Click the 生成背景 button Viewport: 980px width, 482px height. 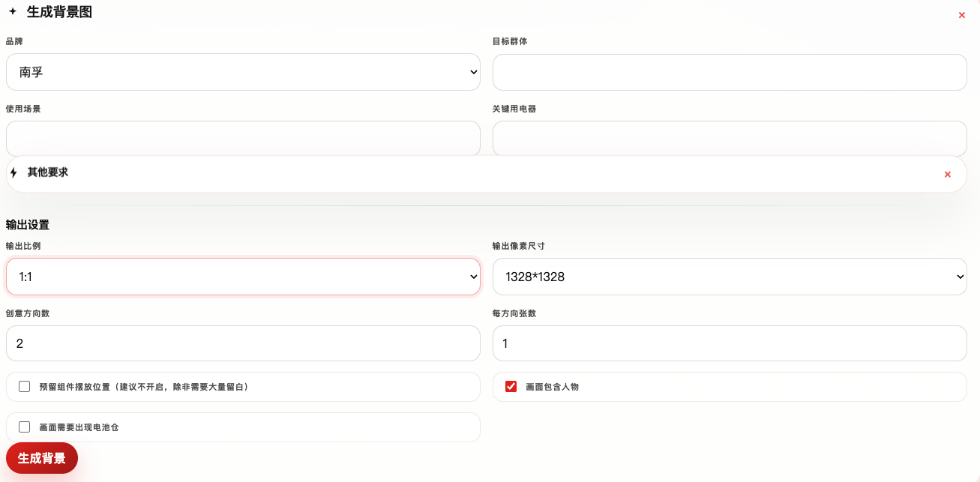point(42,458)
